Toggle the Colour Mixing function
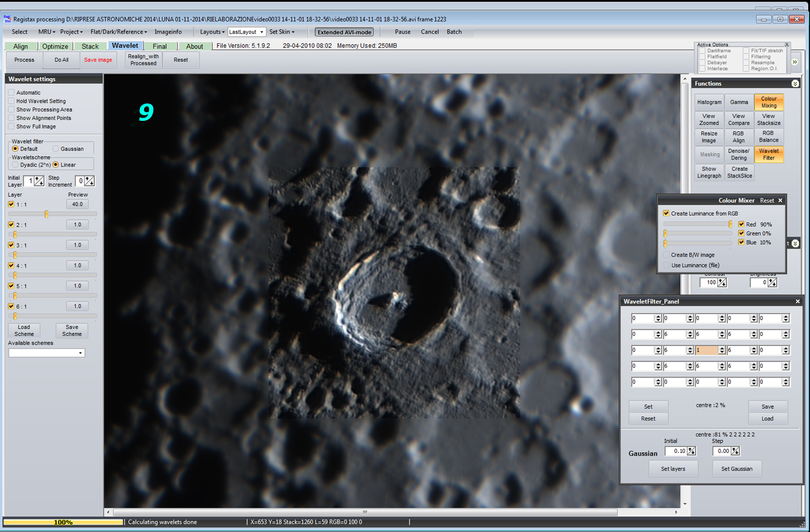Image resolution: width=810 pixels, height=532 pixels. pyautogui.click(x=769, y=102)
